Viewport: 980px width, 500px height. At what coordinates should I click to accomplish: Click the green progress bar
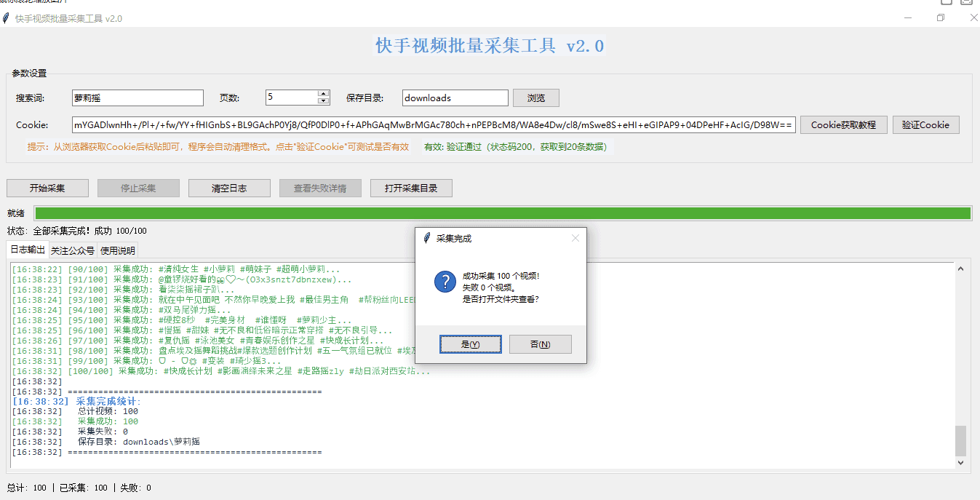pos(503,213)
